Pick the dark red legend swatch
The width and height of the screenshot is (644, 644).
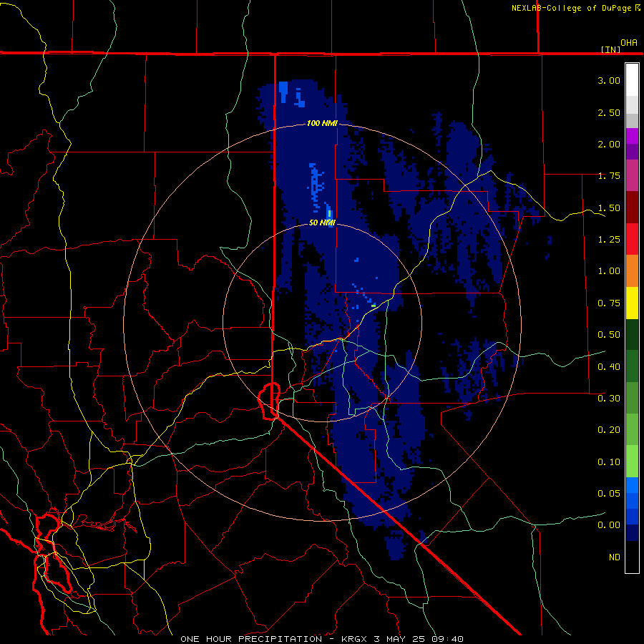pos(632,208)
